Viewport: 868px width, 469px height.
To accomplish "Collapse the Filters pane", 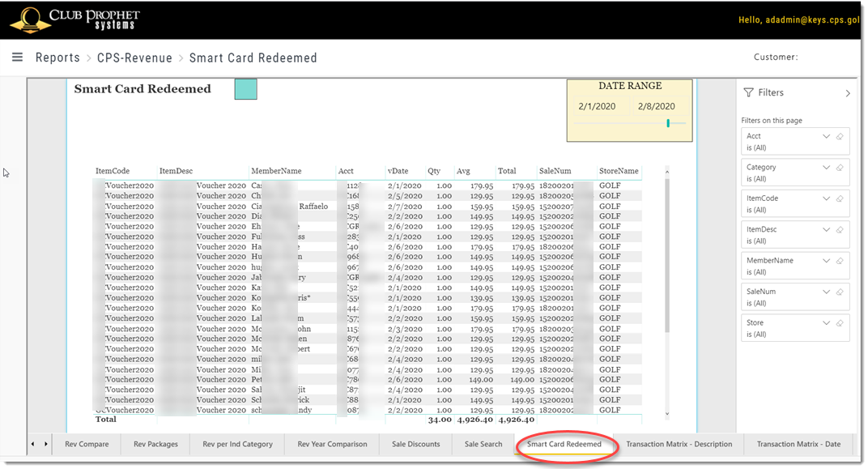I will click(848, 92).
